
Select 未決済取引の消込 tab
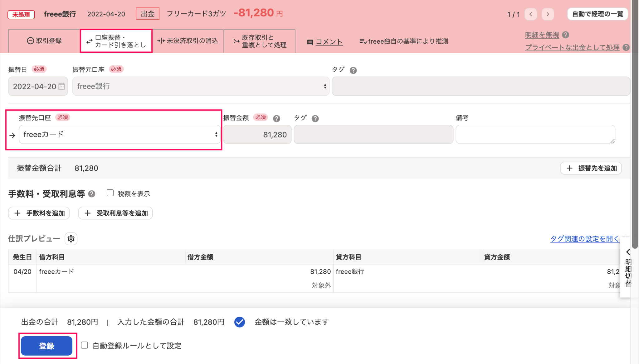pos(188,41)
